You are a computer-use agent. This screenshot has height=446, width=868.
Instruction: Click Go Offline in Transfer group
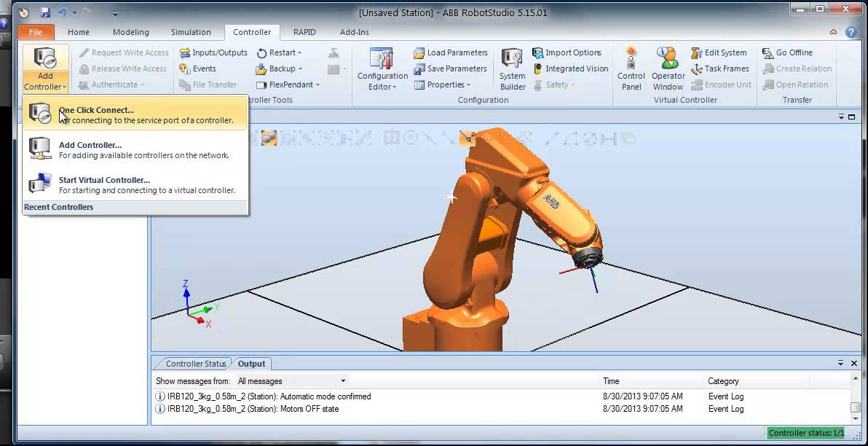coord(788,52)
